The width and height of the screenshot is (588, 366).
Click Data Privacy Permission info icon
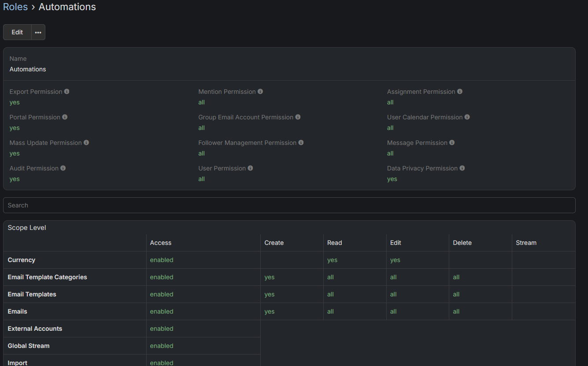click(462, 168)
